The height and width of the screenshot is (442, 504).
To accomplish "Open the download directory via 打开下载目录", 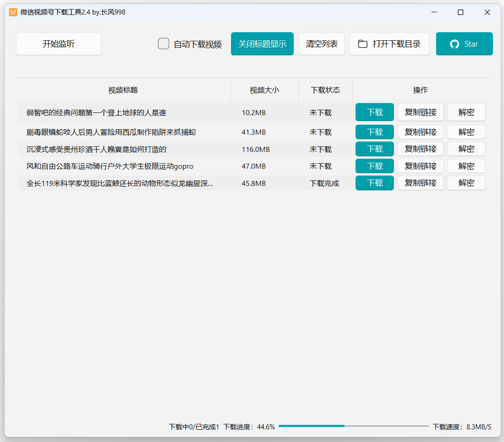I will click(389, 44).
